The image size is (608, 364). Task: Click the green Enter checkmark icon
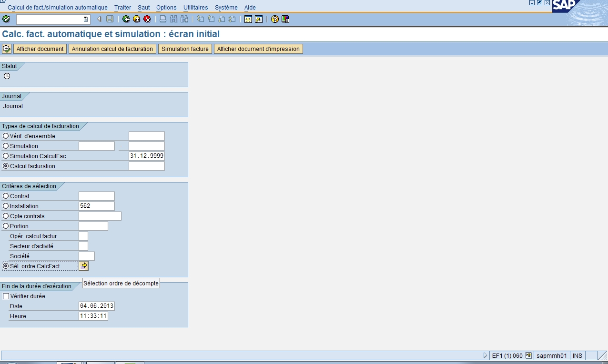click(x=6, y=19)
